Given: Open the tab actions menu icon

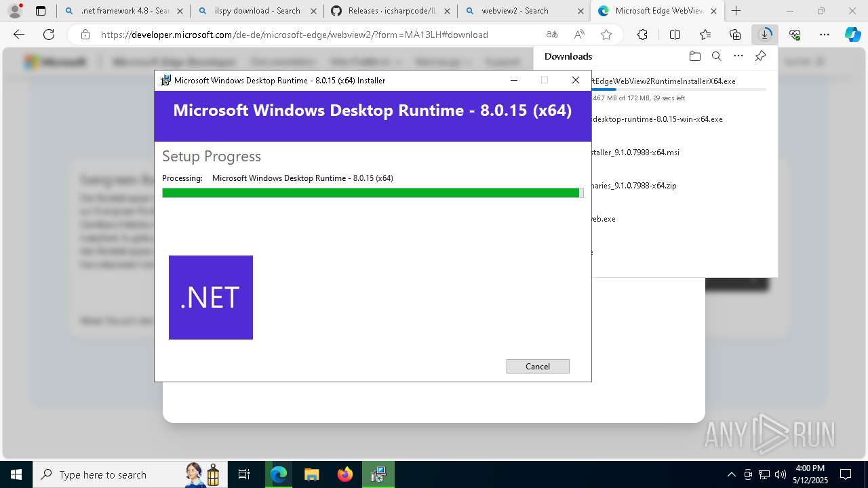Looking at the screenshot, I should click(41, 11).
